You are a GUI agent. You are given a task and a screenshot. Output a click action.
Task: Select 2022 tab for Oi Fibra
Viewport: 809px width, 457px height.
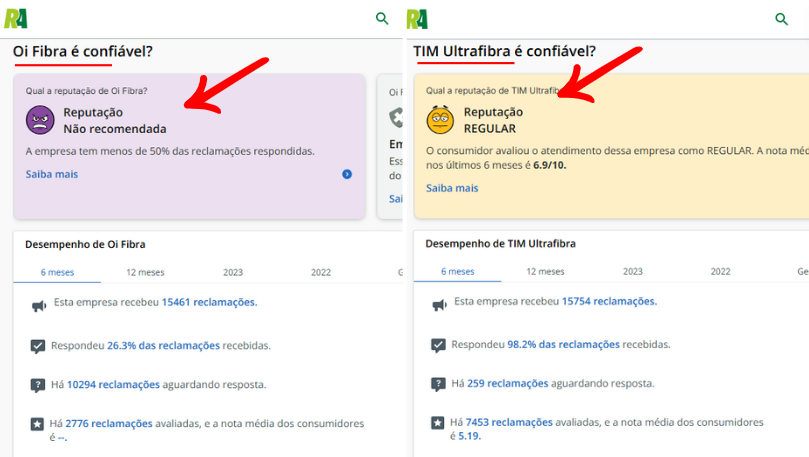tap(320, 272)
